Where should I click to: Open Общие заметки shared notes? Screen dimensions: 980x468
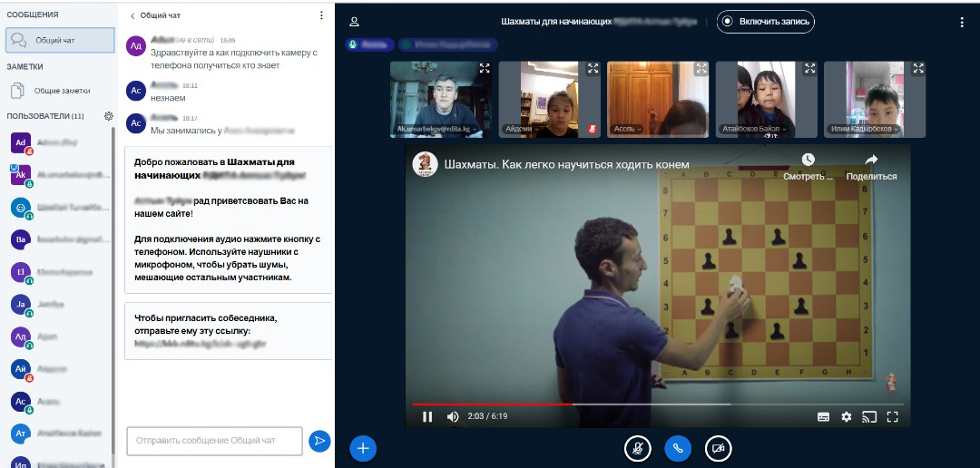(x=60, y=91)
